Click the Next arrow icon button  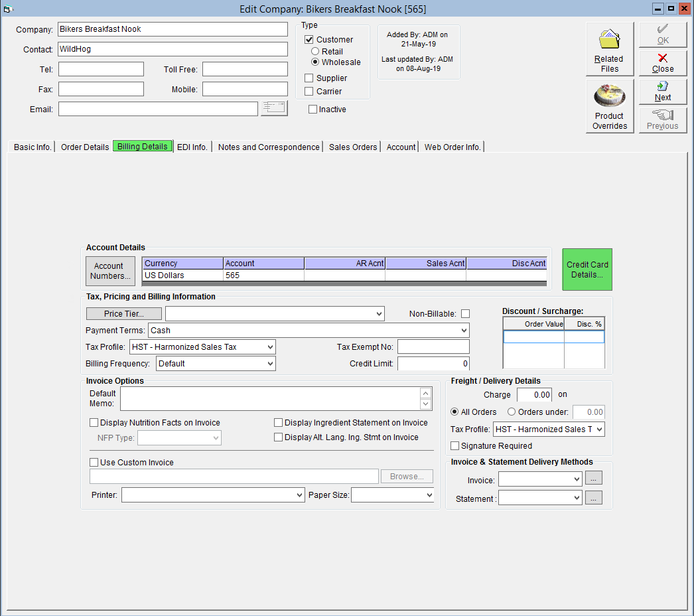pyautogui.click(x=663, y=91)
